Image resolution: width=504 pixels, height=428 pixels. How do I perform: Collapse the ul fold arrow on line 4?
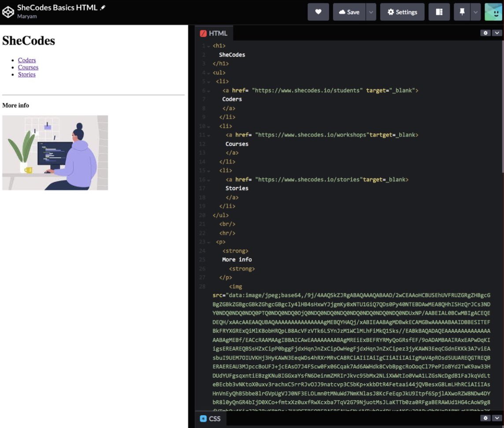[x=208, y=73]
